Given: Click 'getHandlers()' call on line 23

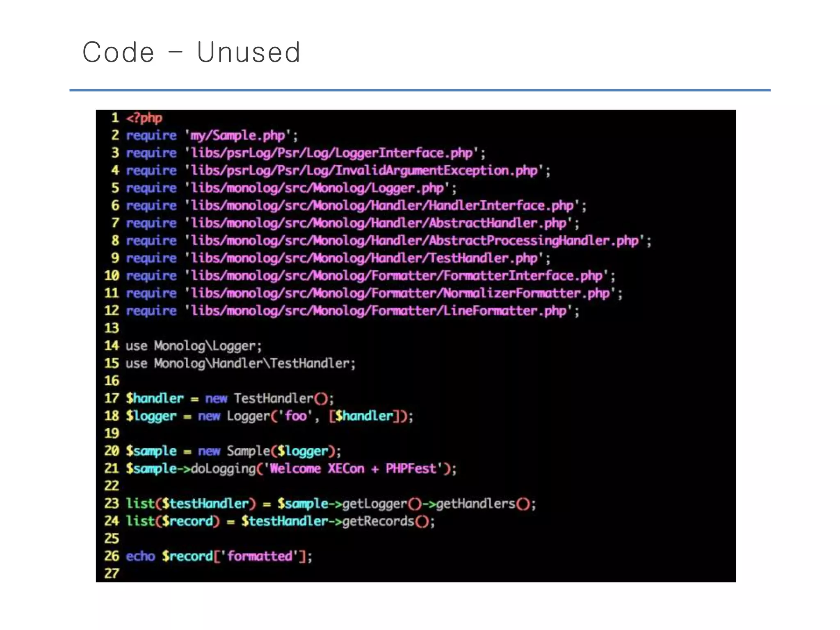Looking at the screenshot, I should (x=483, y=504).
